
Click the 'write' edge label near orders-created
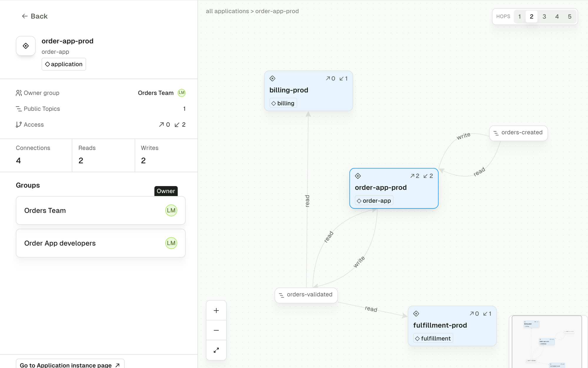463,136
